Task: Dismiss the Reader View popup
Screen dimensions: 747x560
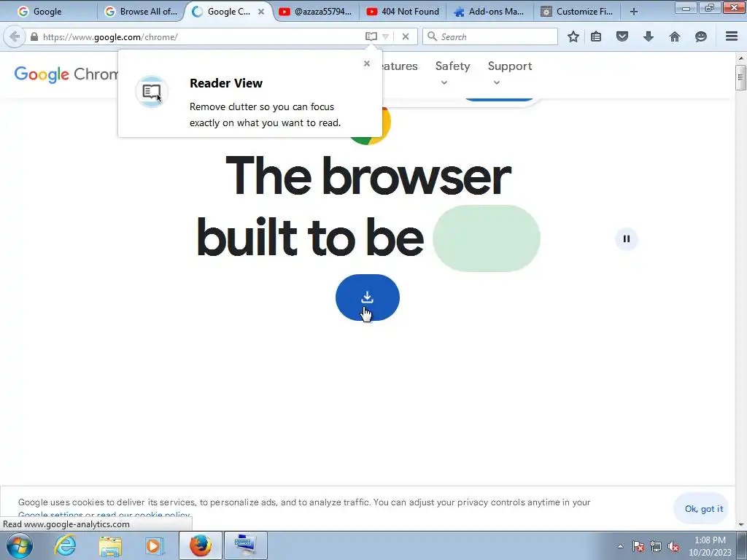Action: (367, 63)
